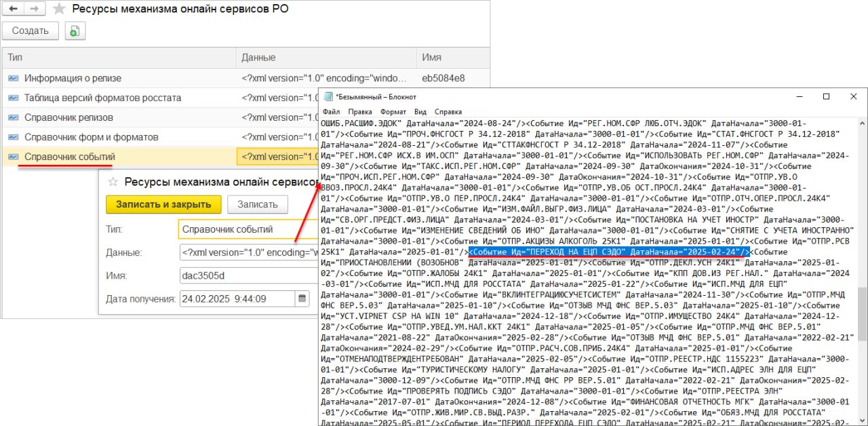Image resolution: width=868 pixels, height=426 pixels.
Task: Click Notepad scrollbar up arrow
Action: (x=862, y=124)
